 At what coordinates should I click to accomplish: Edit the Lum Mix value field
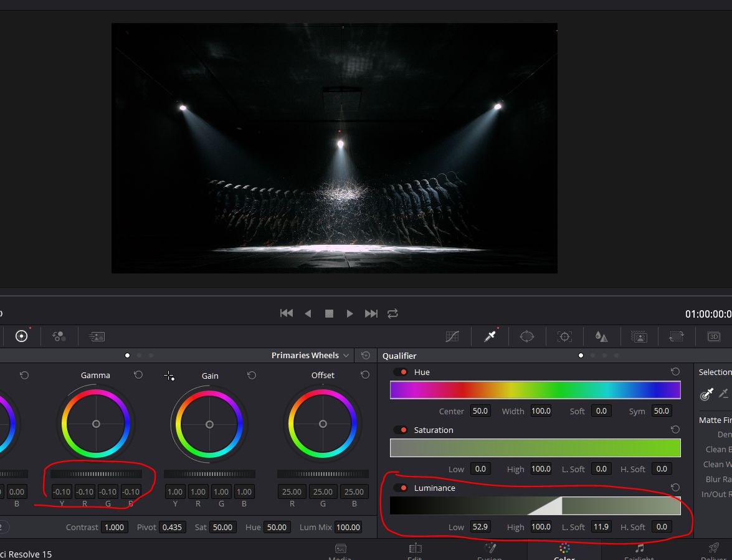click(x=348, y=527)
